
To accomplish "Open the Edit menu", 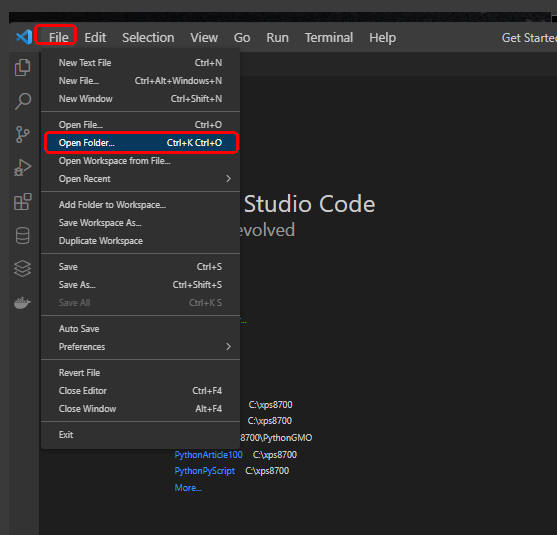I will 95,37.
